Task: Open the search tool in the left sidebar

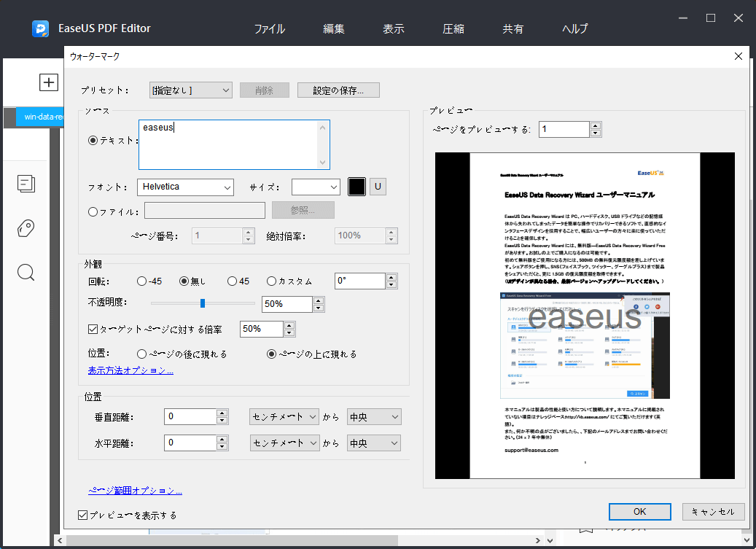Action: click(x=26, y=272)
